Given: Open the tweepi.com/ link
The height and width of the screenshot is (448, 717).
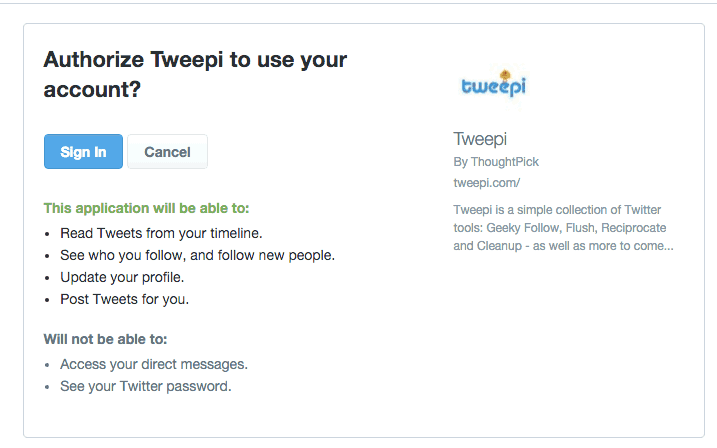Looking at the screenshot, I should pyautogui.click(x=487, y=183).
